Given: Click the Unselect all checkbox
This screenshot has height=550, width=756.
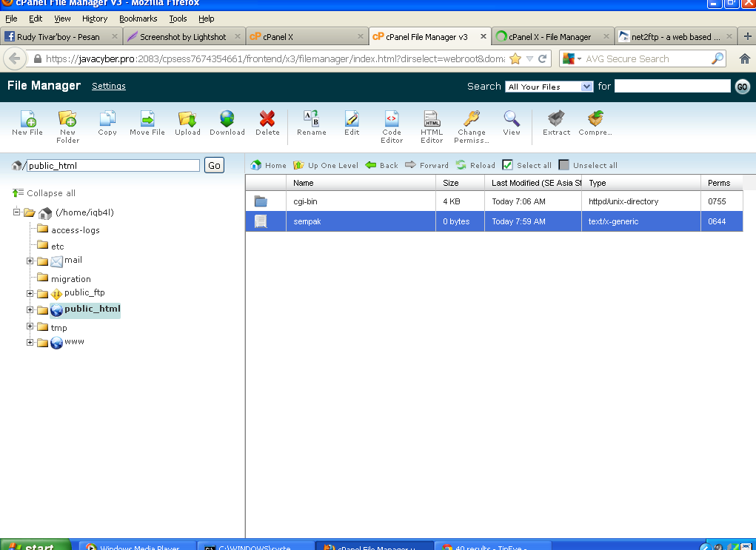Looking at the screenshot, I should [564, 165].
